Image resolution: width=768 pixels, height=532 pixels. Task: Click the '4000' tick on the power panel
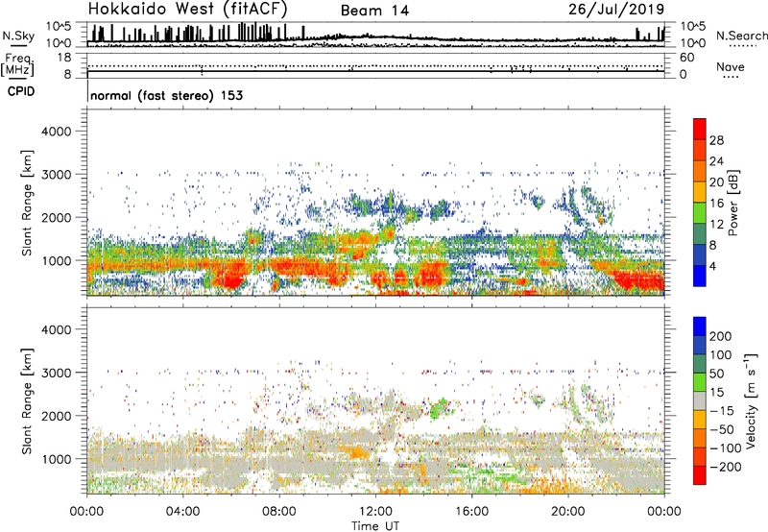tap(56, 132)
